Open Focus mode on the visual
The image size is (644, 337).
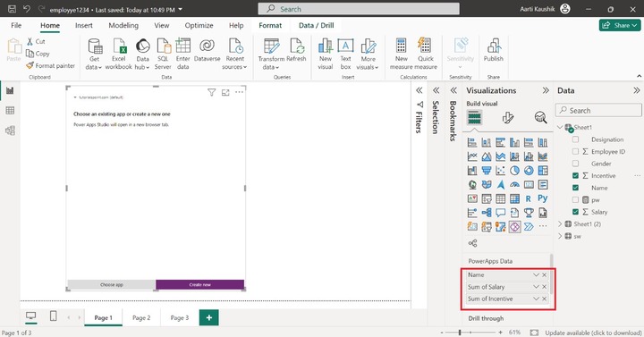click(x=225, y=92)
